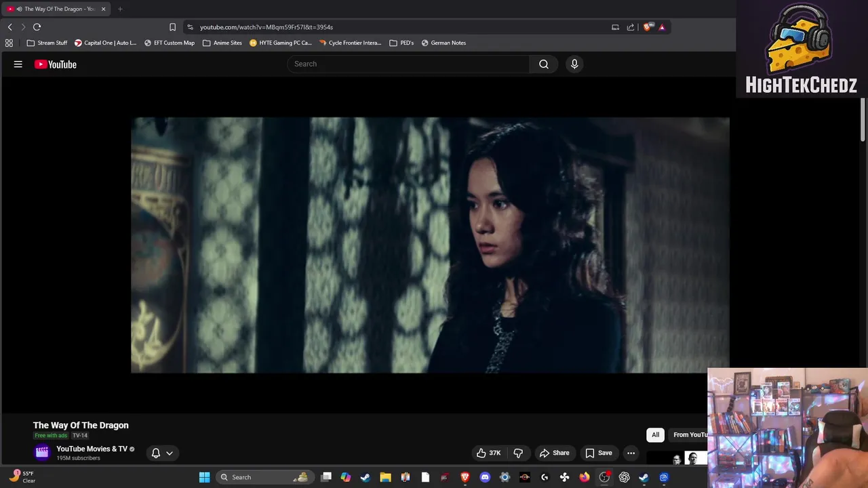Image resolution: width=868 pixels, height=488 pixels.
Task: Open the PED's bookmarks folder
Action: [401, 43]
